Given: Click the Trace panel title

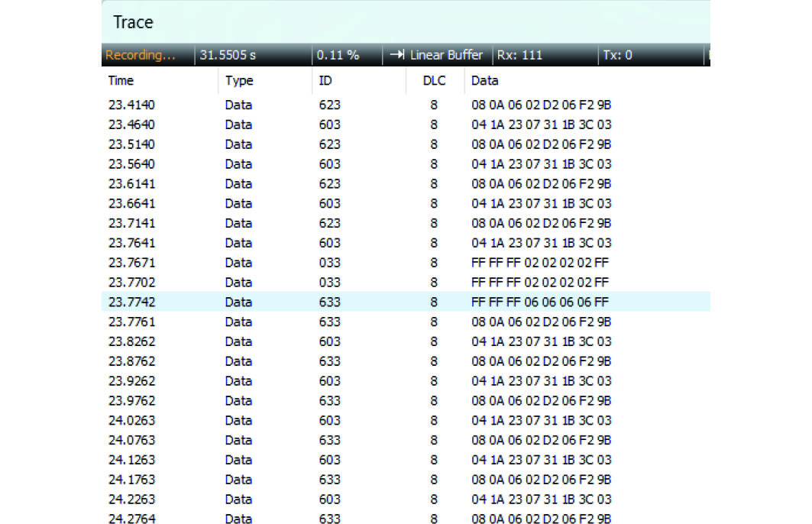Looking at the screenshot, I should click(133, 22).
